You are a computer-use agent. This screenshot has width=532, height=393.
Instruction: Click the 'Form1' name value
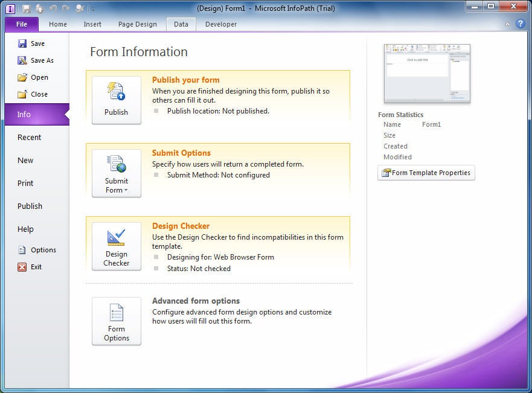(432, 124)
